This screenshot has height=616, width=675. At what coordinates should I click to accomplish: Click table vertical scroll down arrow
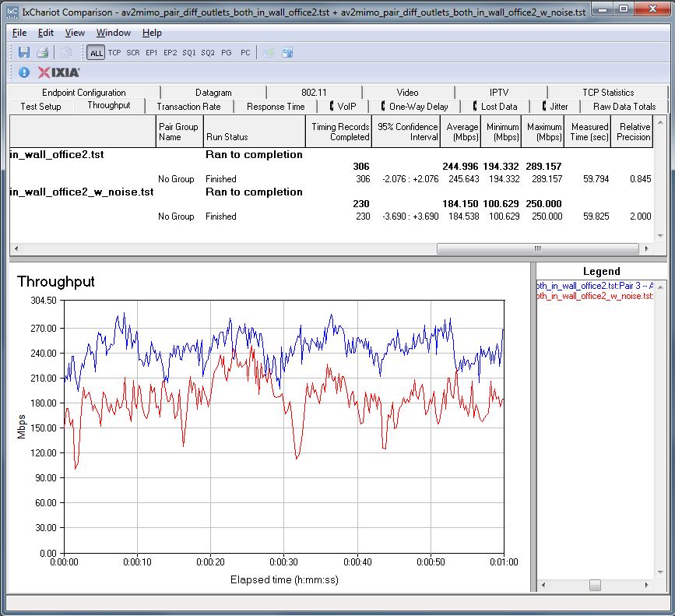660,235
